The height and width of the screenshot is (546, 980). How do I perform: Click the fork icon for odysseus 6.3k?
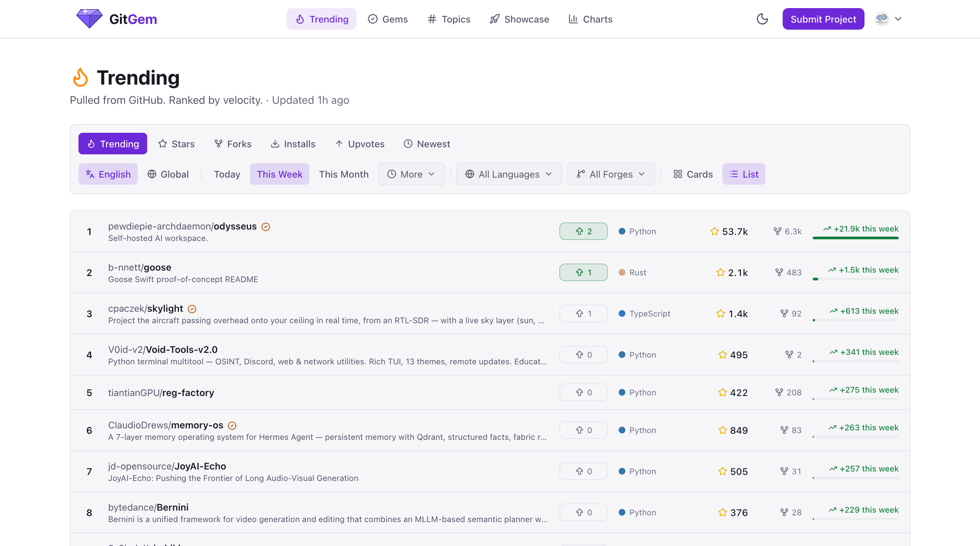pos(777,231)
